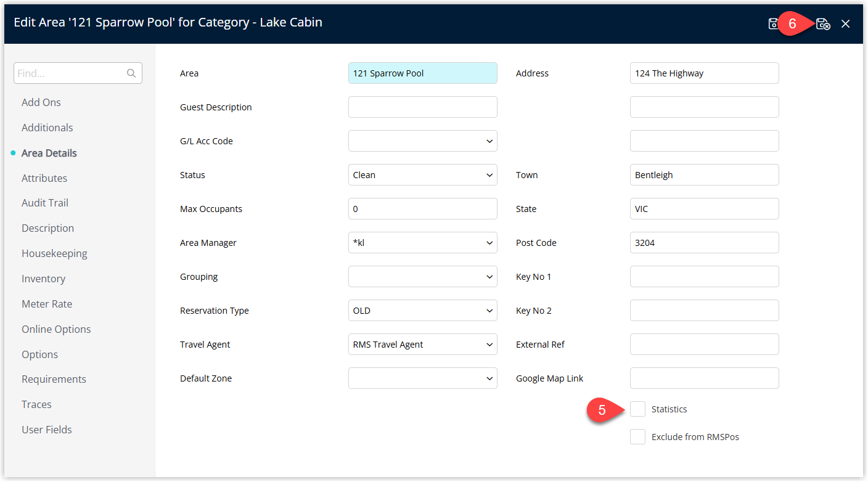Image resolution: width=868 pixels, height=482 pixels.
Task: Open the Status dropdown showing Clean
Action: (x=423, y=175)
